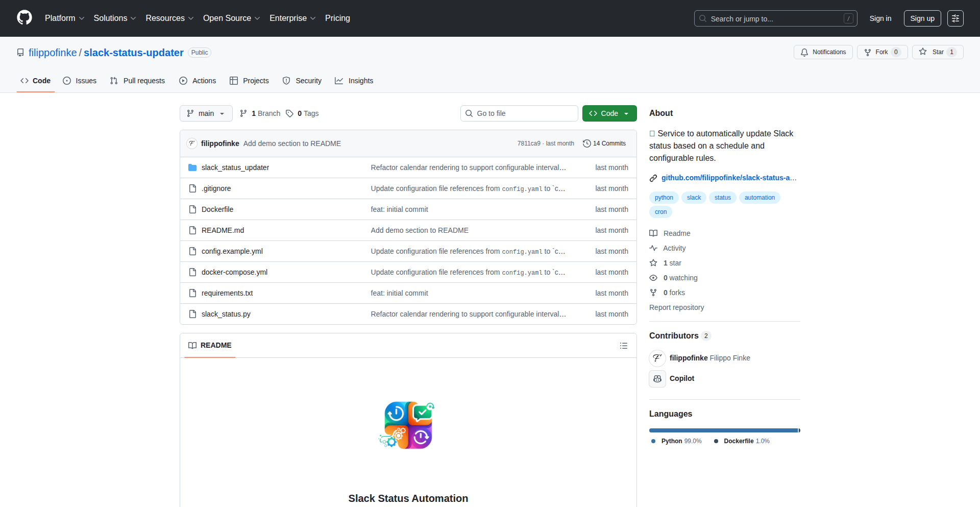Switch to the Issues tab
This screenshot has height=507, width=980.
tap(80, 81)
